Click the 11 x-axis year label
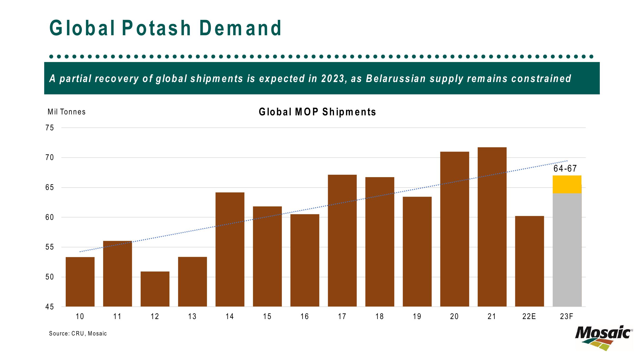The image size is (644, 362). (117, 317)
